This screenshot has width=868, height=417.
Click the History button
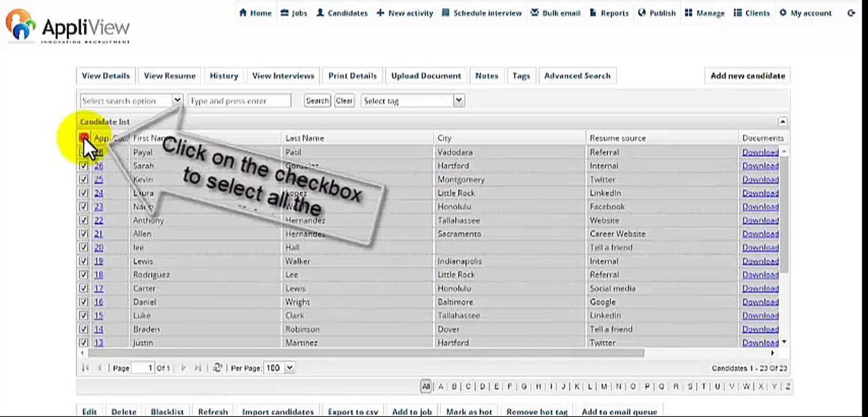coord(224,76)
